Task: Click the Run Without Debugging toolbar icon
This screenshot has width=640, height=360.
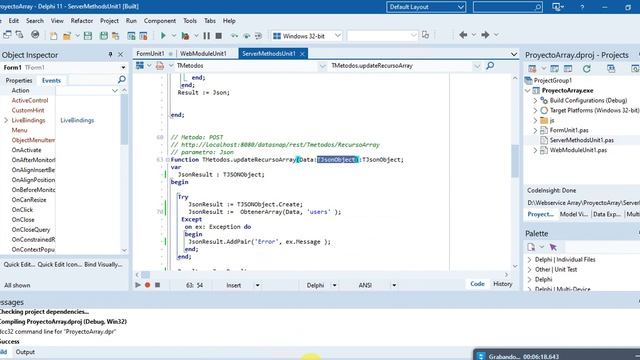Action: [x=185, y=36]
